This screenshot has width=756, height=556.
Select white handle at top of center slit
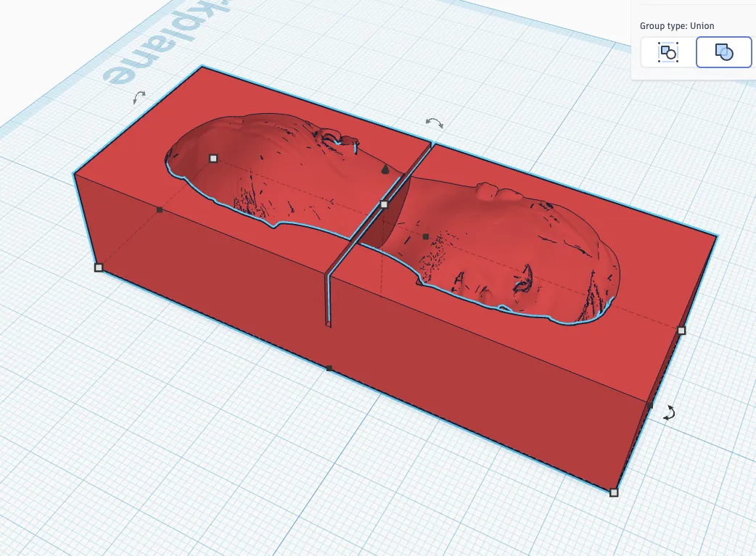point(385,204)
